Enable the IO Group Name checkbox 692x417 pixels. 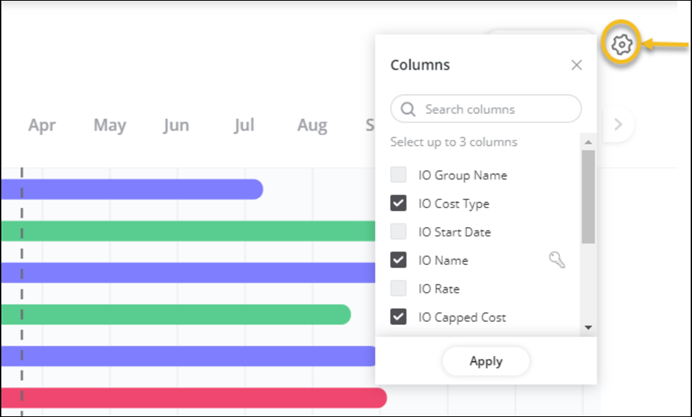tap(399, 175)
